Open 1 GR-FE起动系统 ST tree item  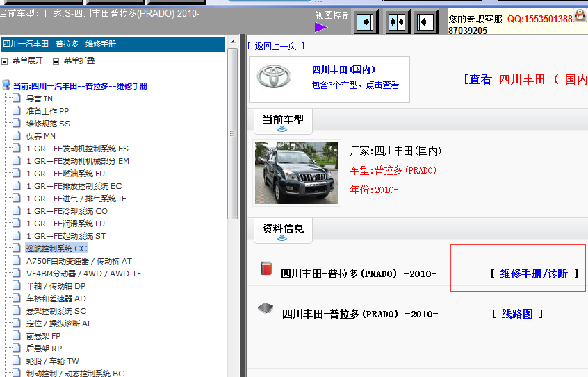tap(65, 236)
